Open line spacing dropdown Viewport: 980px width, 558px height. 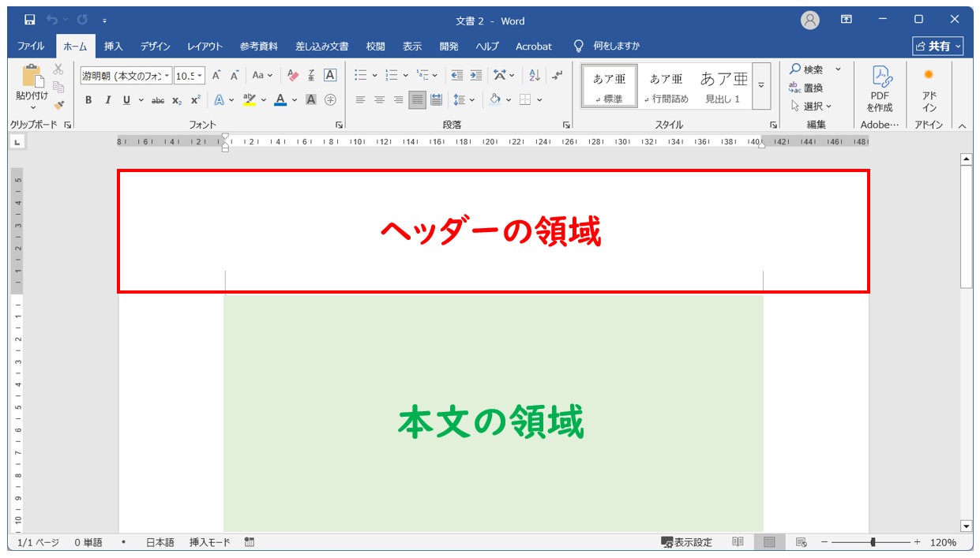pos(464,100)
